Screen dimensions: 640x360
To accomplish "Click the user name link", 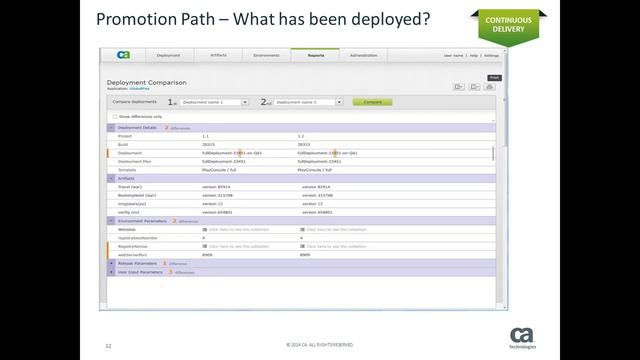I will click(453, 56).
